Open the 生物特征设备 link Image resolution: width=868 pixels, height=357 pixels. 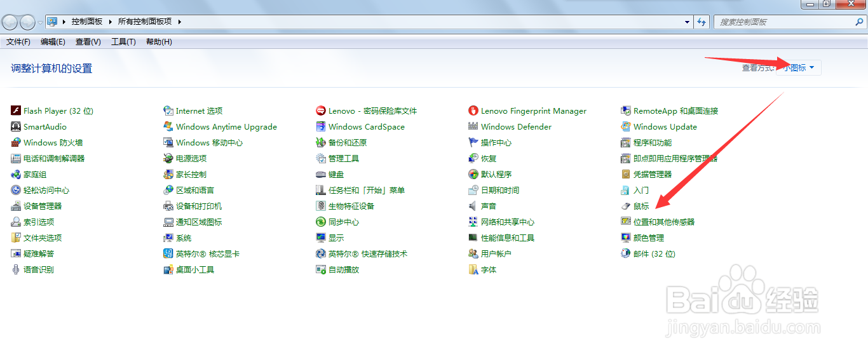coord(351,206)
